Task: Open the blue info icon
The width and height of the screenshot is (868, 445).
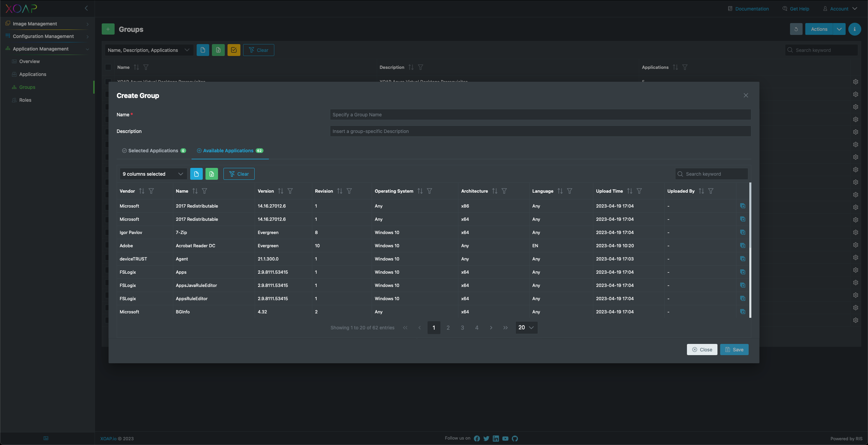Action: (854, 29)
